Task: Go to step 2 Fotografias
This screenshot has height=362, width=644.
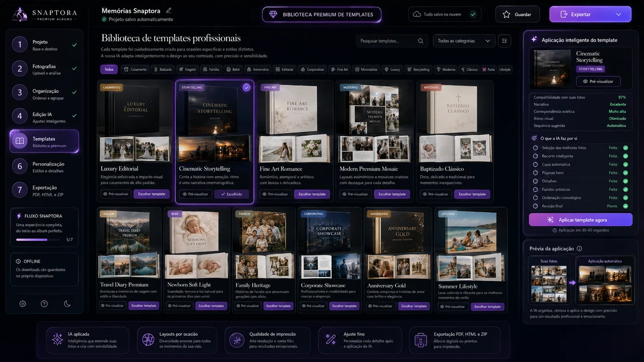Action: 45,69
